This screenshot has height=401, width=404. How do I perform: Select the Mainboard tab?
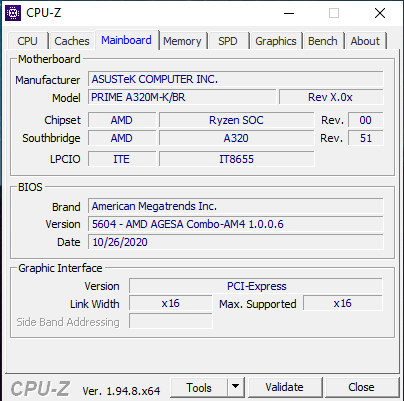pos(126,40)
